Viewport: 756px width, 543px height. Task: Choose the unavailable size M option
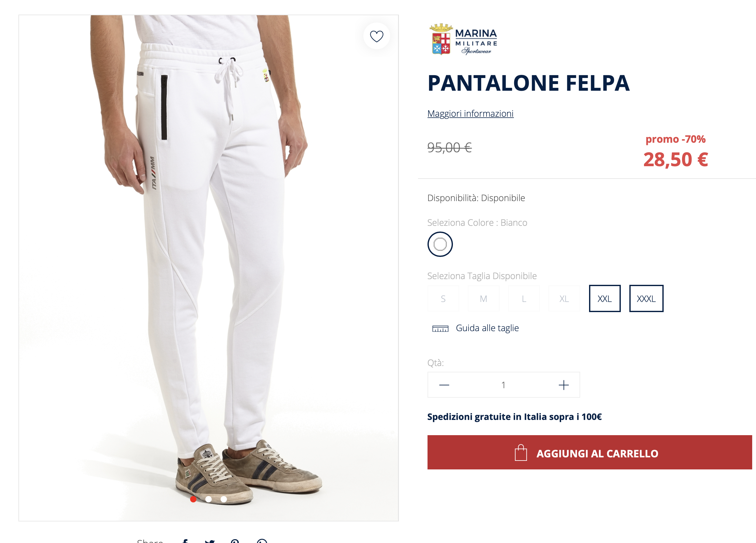coord(483,298)
